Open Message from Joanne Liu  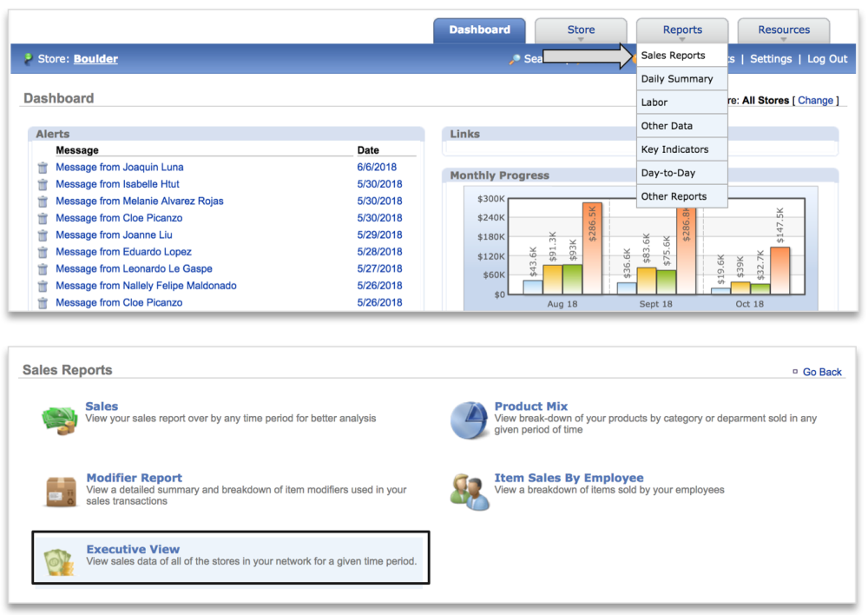coord(114,235)
